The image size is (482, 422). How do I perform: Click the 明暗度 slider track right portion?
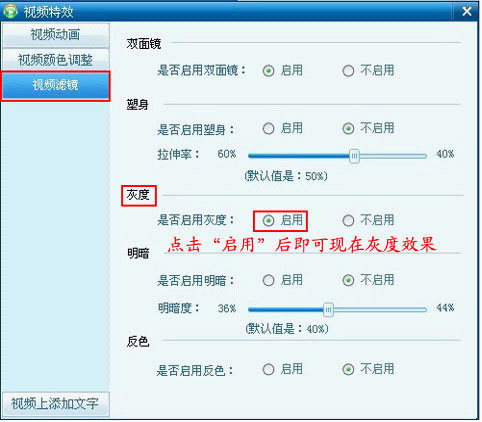tap(380, 310)
